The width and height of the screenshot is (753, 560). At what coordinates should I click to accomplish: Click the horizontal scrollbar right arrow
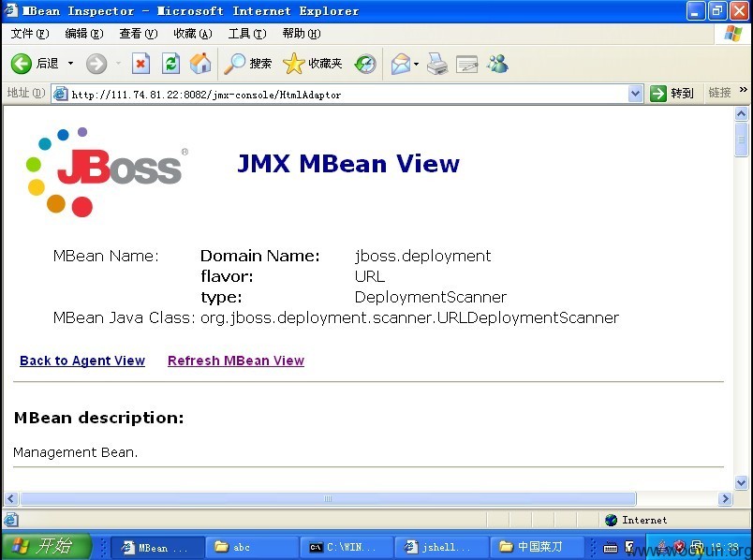[x=725, y=498]
